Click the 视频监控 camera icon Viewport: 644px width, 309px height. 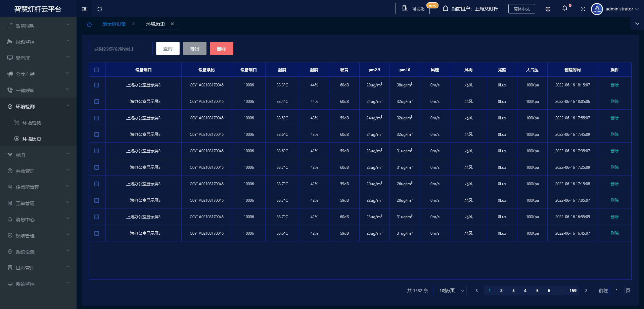coord(10,42)
